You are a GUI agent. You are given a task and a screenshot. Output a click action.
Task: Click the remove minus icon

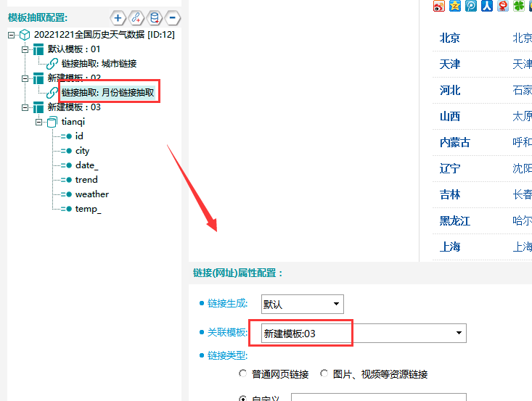coord(173,17)
